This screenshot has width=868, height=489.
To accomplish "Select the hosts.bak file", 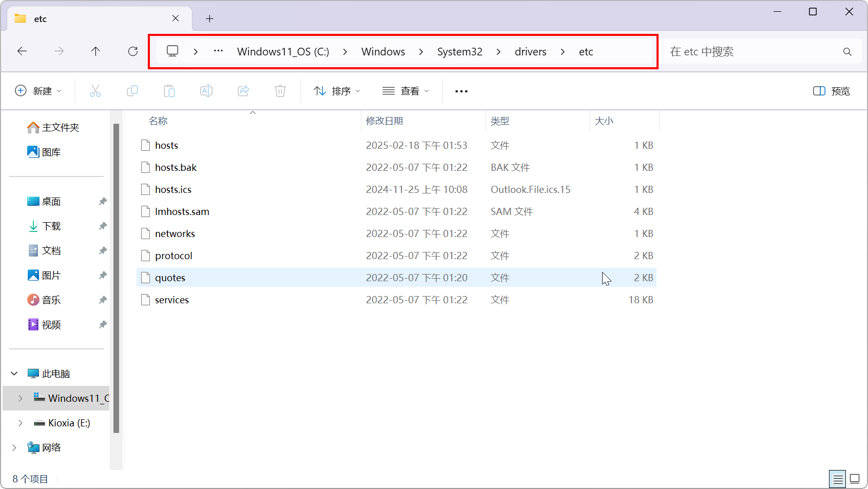I will click(396, 167).
